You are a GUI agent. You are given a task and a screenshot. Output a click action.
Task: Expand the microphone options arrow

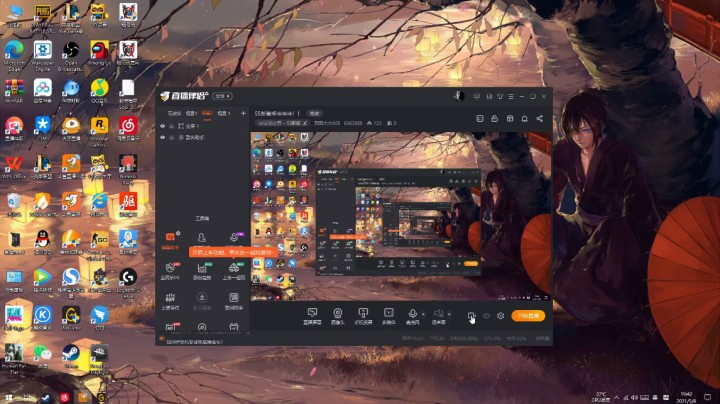423,314
